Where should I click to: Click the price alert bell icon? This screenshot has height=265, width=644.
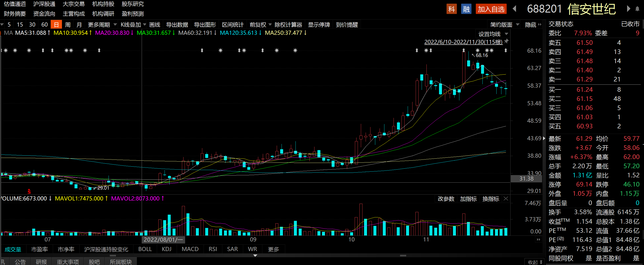pyautogui.click(x=637, y=9)
